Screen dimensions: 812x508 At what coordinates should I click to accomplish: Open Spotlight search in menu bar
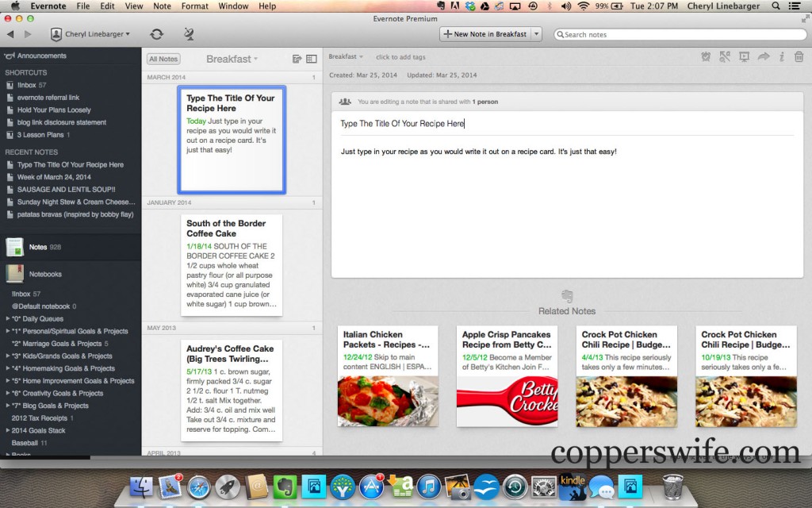tap(776, 6)
